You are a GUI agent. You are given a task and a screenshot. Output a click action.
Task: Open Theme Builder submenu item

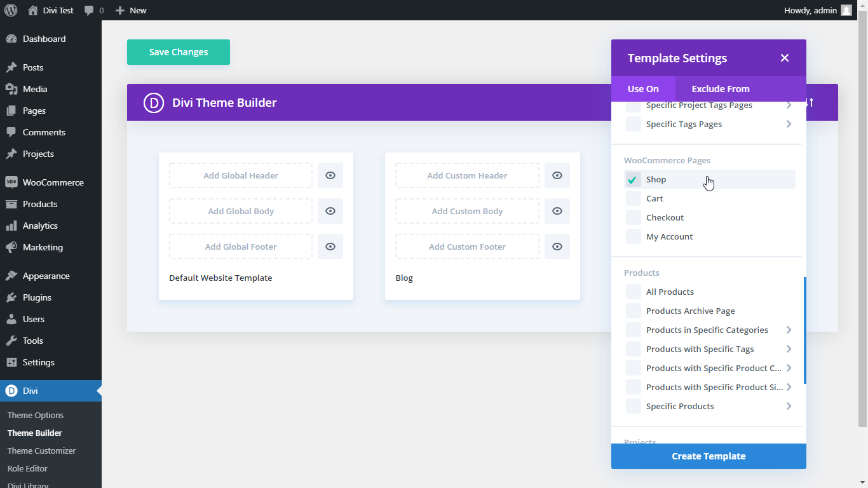pyautogui.click(x=35, y=433)
